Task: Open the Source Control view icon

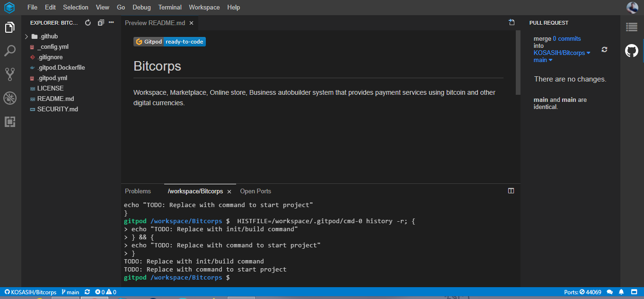Action: [x=10, y=74]
